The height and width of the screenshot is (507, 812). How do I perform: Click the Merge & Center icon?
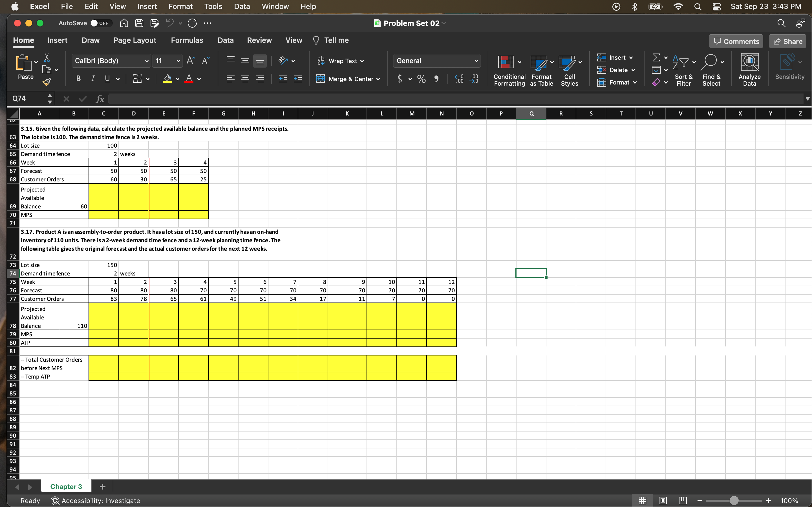321,79
